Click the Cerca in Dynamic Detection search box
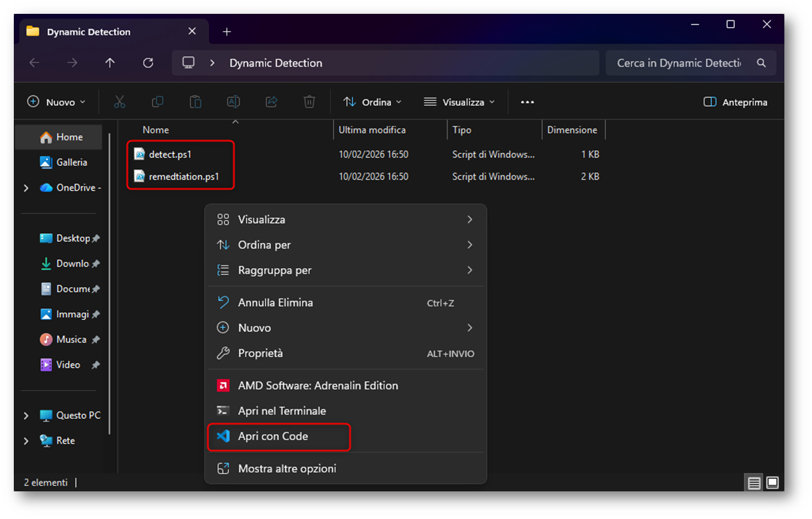 678,63
